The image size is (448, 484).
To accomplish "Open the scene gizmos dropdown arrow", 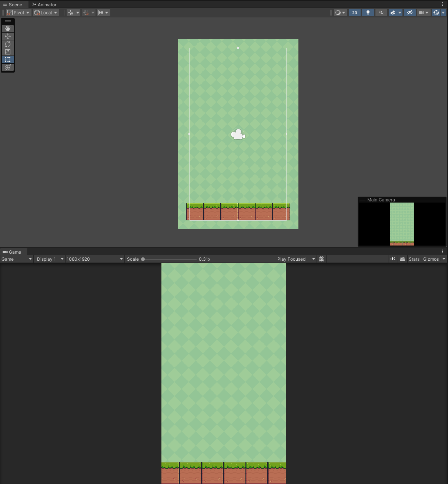I will (443, 13).
